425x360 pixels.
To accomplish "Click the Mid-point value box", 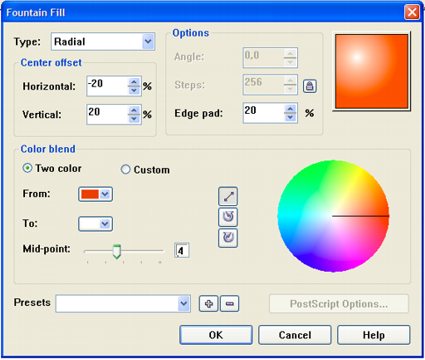I will [x=182, y=250].
